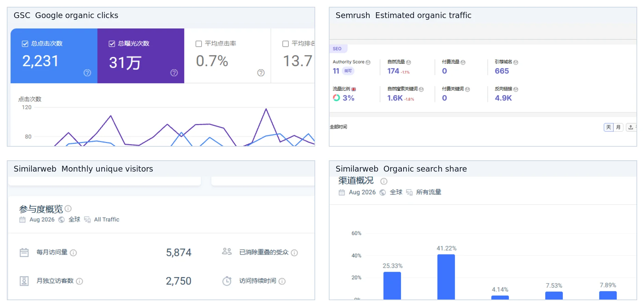Click the 月独立访客数 visitor icon
This screenshot has height=307, width=644.
pos(24,281)
